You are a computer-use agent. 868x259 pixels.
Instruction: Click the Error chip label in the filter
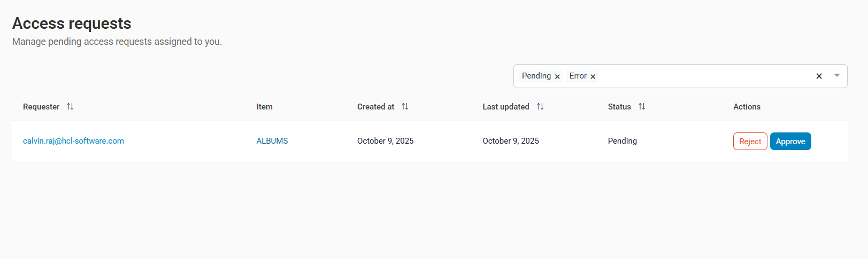(x=578, y=76)
